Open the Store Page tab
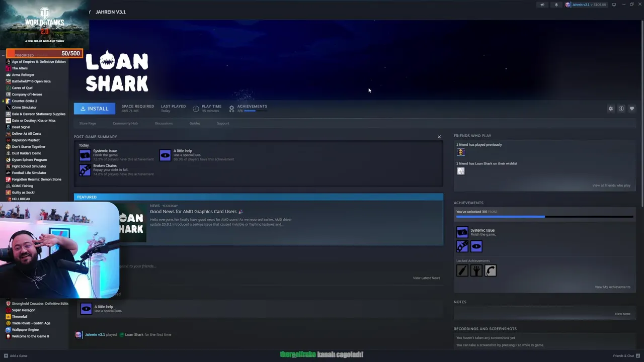 tap(88, 123)
